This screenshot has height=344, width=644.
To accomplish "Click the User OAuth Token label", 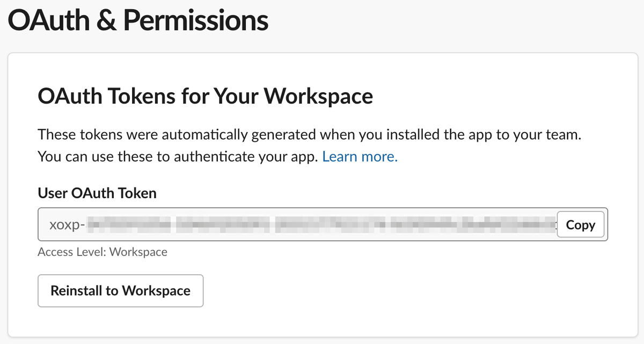I will [97, 193].
